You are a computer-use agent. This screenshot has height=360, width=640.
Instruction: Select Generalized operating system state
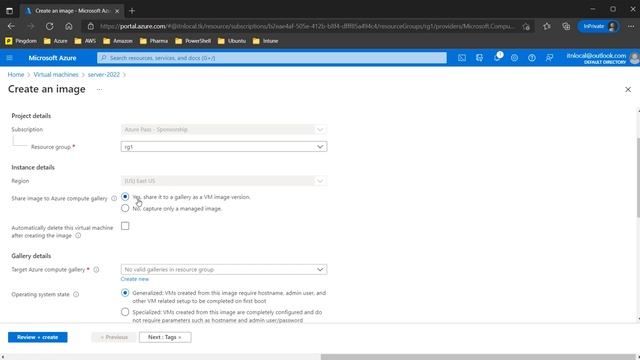[125, 293]
